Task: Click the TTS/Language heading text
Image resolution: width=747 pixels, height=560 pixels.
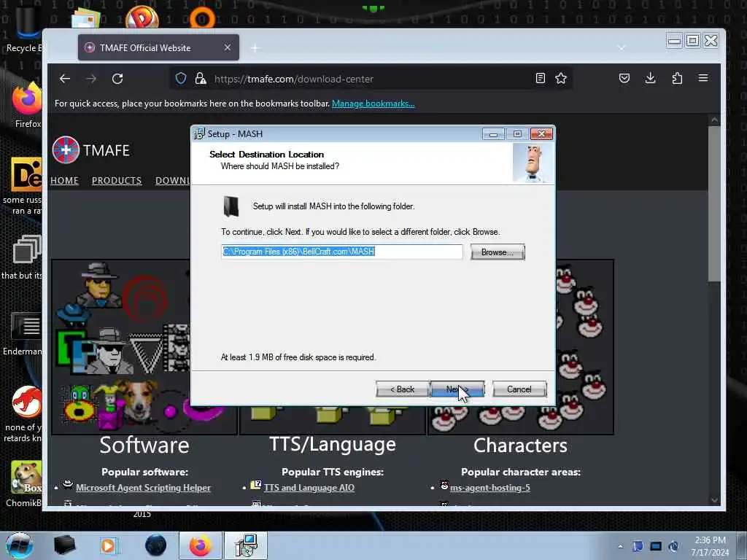Action: 333,444
